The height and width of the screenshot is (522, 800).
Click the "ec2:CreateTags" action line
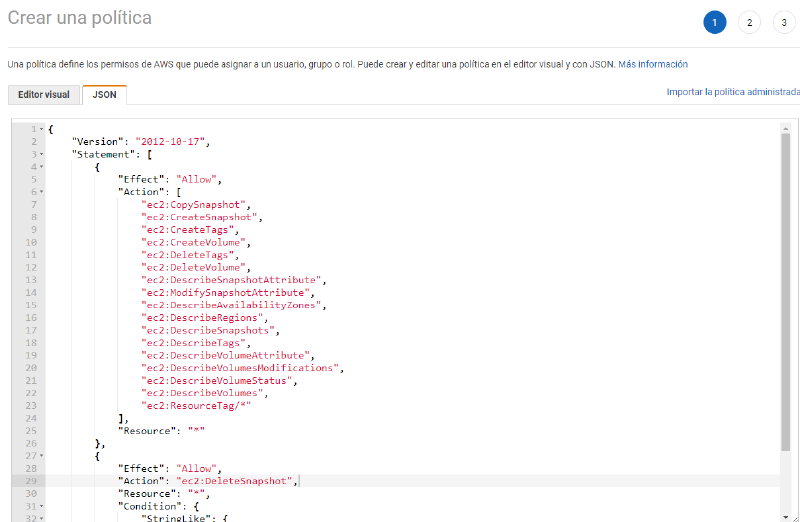click(x=187, y=230)
